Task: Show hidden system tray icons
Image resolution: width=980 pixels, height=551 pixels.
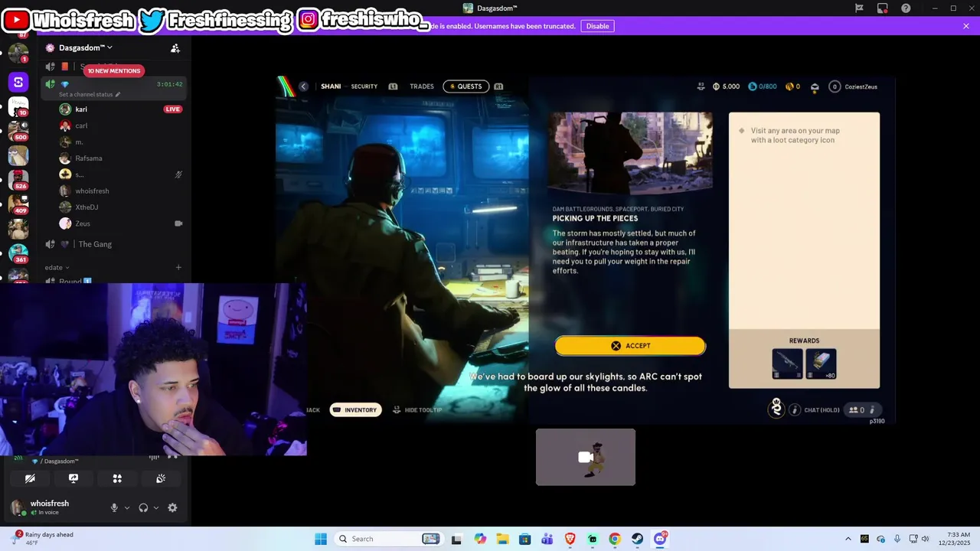Action: click(848, 539)
